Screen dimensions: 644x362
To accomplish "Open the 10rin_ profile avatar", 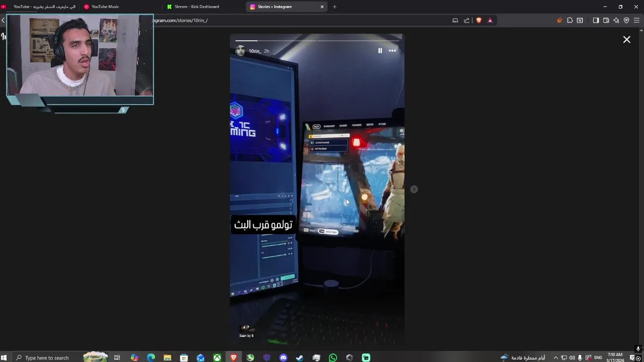I will (240, 51).
